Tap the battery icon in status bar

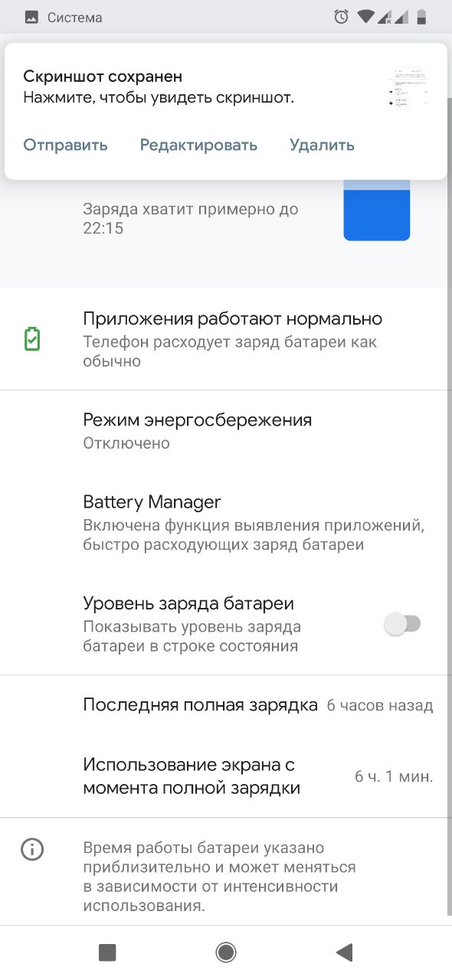[x=423, y=17]
